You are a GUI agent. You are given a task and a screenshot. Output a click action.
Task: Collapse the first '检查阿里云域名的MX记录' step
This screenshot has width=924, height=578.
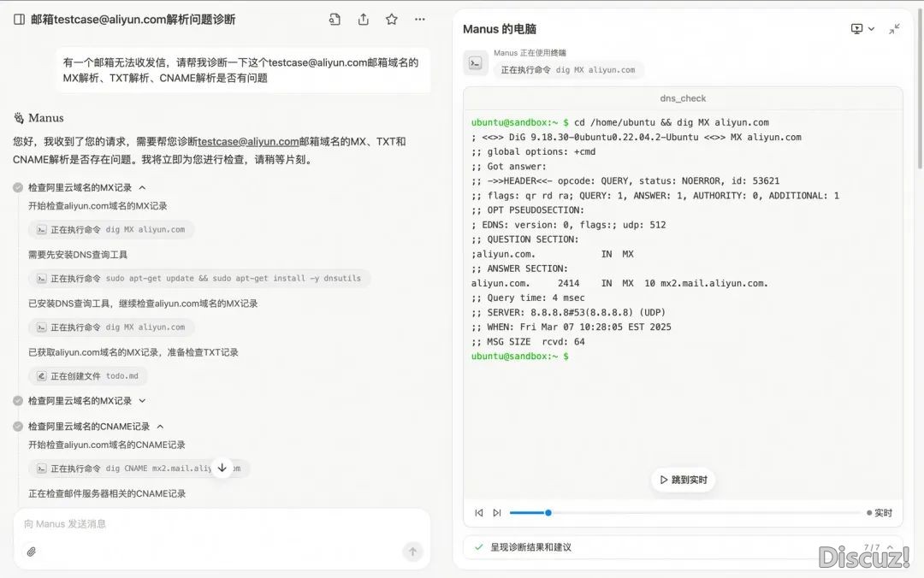click(142, 187)
